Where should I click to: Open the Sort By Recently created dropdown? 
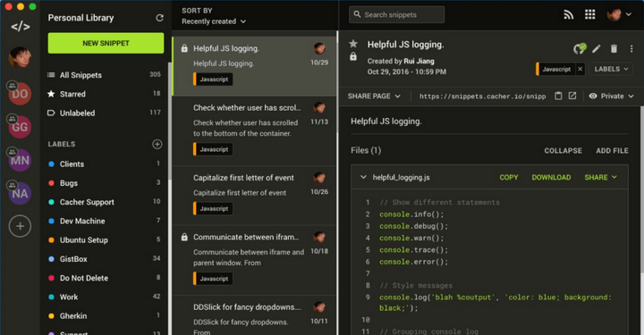tap(214, 21)
